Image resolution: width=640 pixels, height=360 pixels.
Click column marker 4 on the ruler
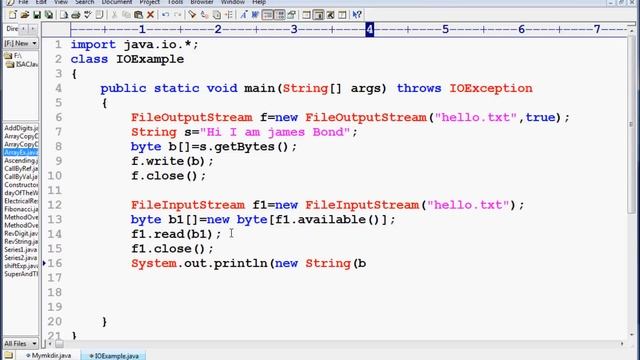point(369,29)
